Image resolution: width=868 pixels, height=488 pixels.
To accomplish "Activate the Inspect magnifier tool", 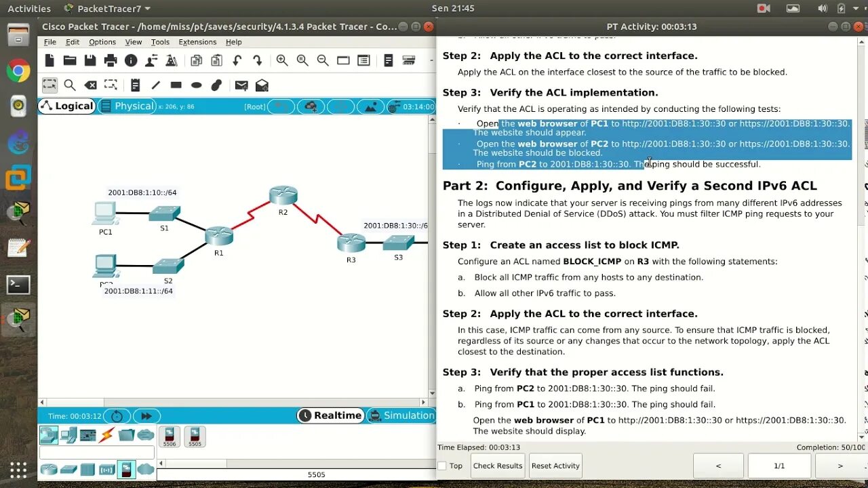I will click(x=70, y=85).
